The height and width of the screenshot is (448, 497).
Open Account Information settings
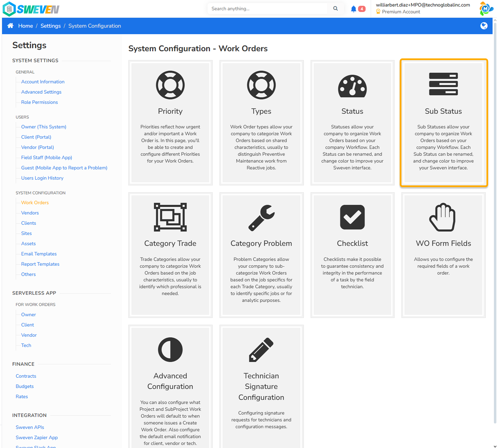43,82
